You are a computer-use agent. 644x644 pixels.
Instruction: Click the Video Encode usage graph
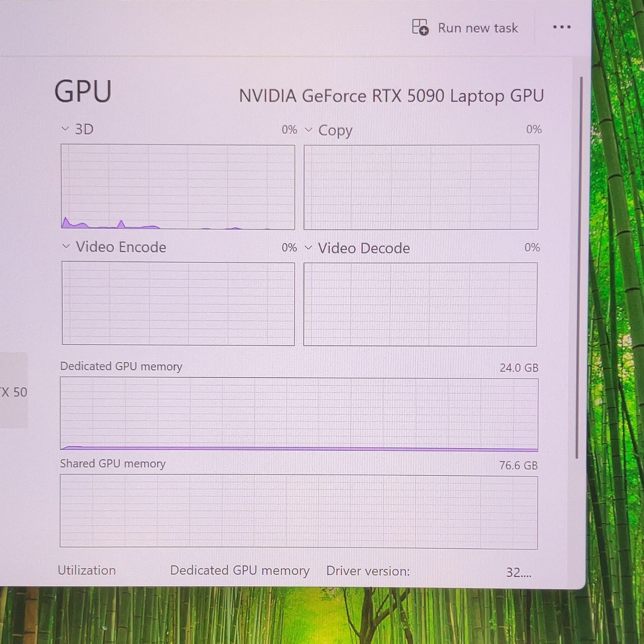tap(178, 303)
